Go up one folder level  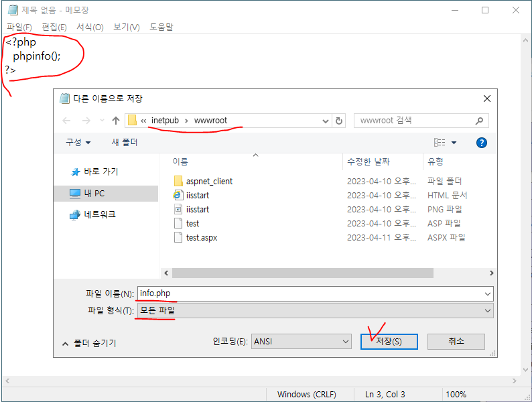(116, 121)
